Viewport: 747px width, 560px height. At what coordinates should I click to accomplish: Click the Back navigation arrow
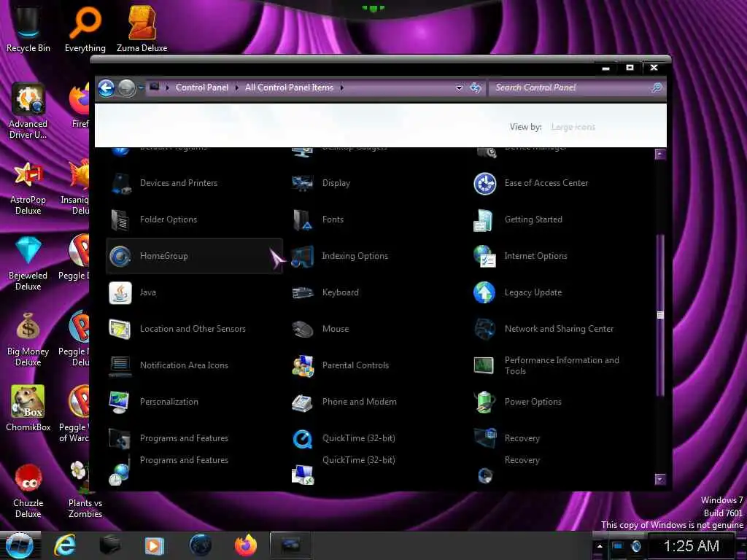click(x=107, y=88)
